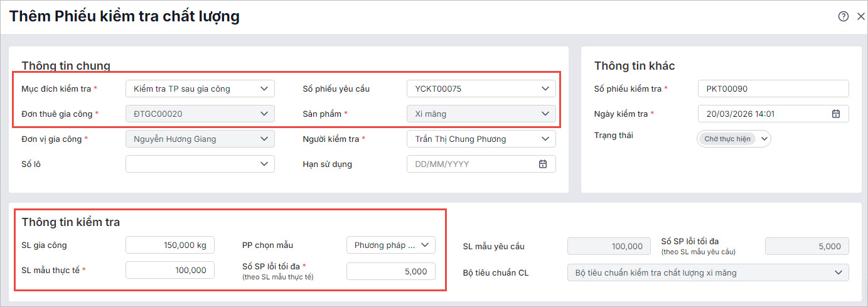This screenshot has width=868, height=307.
Task: Open calendar picker for Hạn sử dụng
Action: click(x=543, y=164)
